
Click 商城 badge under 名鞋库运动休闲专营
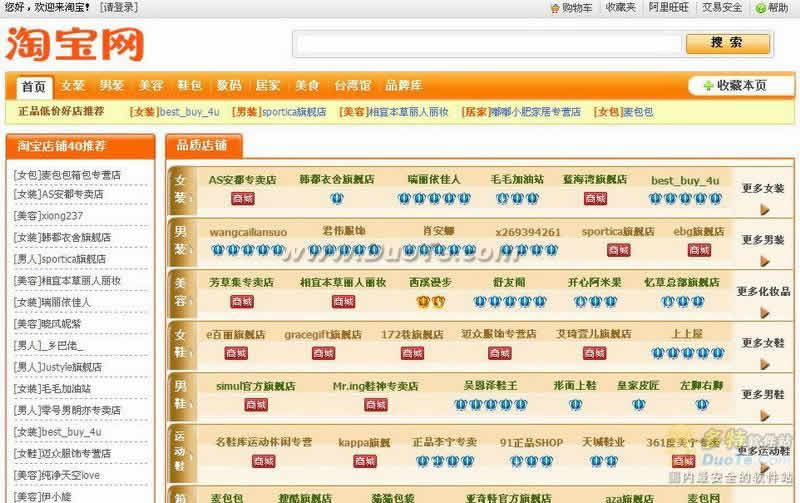pos(264,461)
